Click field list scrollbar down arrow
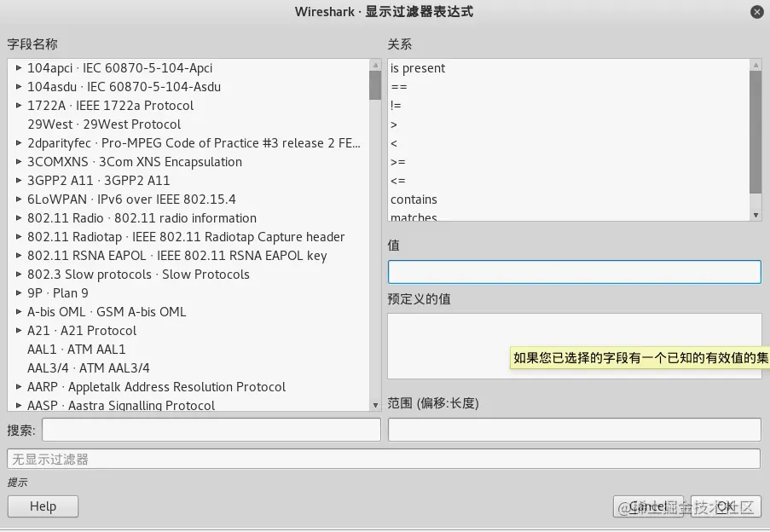Screen dimensions: 770x532 [375, 405]
